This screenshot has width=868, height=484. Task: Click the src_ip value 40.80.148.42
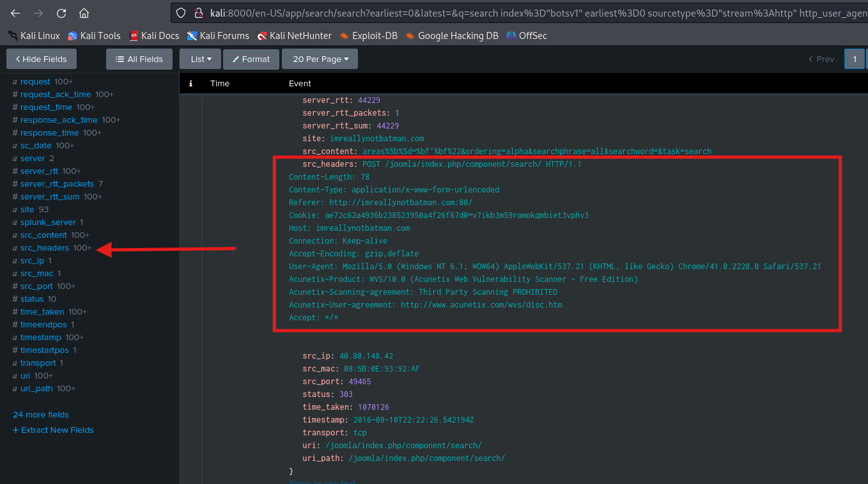pos(366,356)
